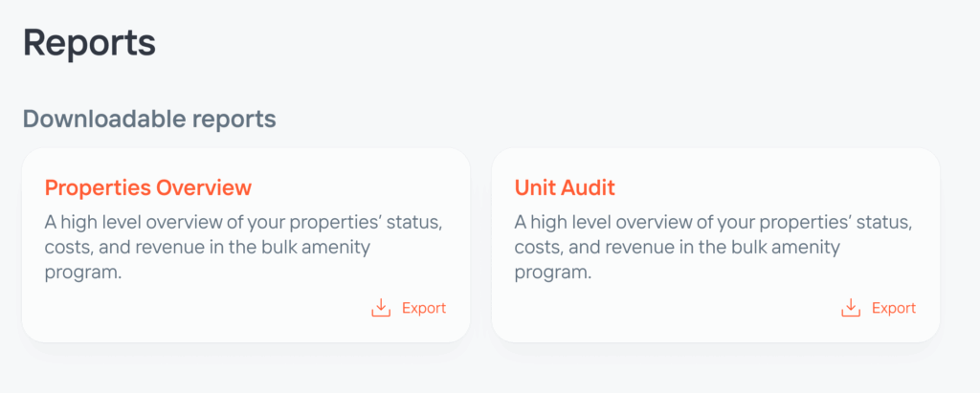Click the word "program." in Unit Audit card
Image resolution: width=980 pixels, height=393 pixels.
(553, 273)
